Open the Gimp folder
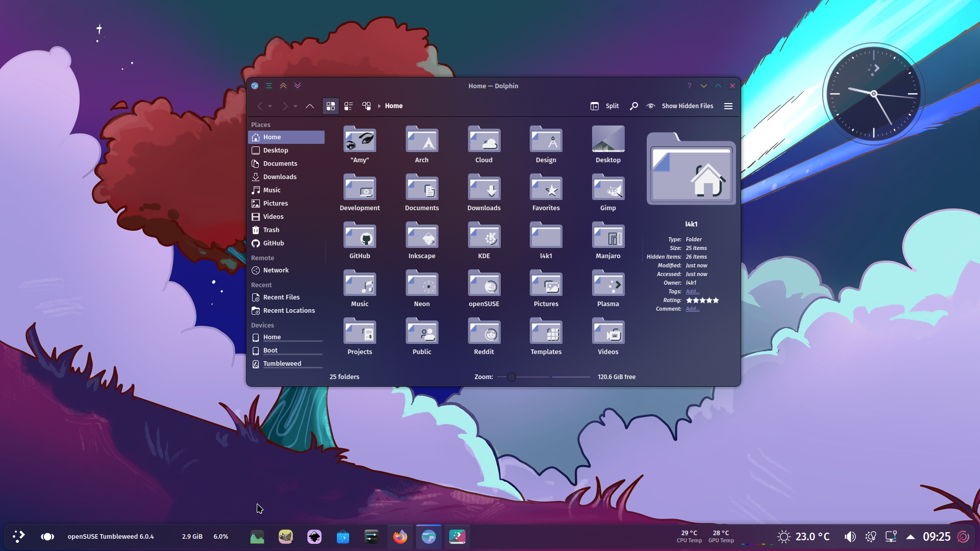980x551 pixels. coord(608,193)
